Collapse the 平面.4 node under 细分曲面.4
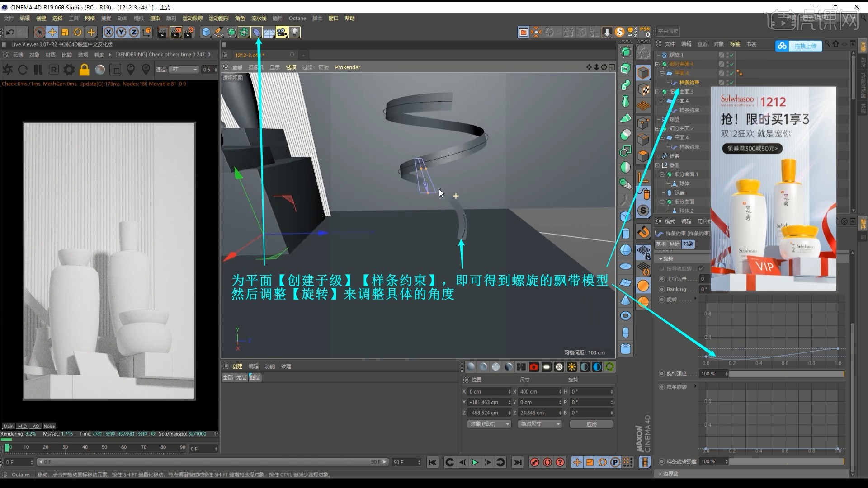This screenshot has width=868, height=488. click(663, 73)
